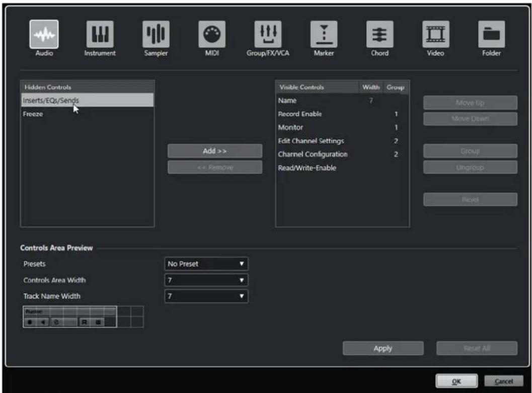Viewport: 532px width, 393px height.
Task: Open the Presets dropdown showing No Preset
Action: (206, 264)
